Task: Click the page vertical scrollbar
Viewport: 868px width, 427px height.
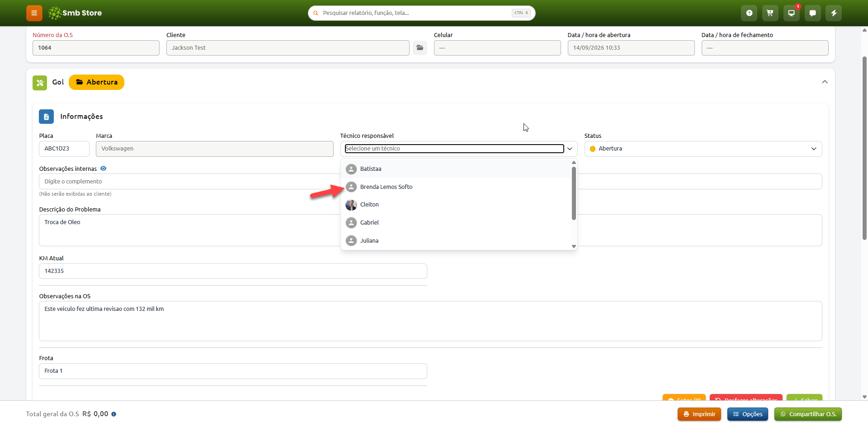Action: pyautogui.click(x=864, y=149)
